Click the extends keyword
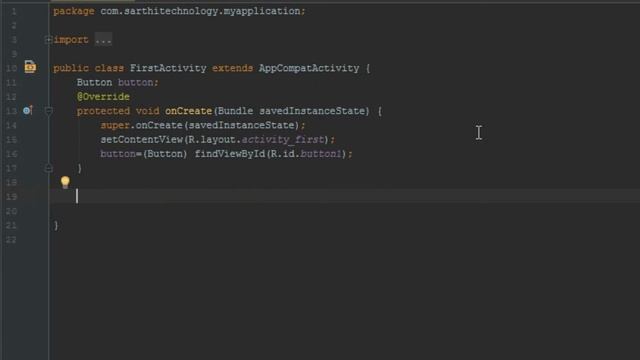The image size is (640, 360). coord(232,68)
